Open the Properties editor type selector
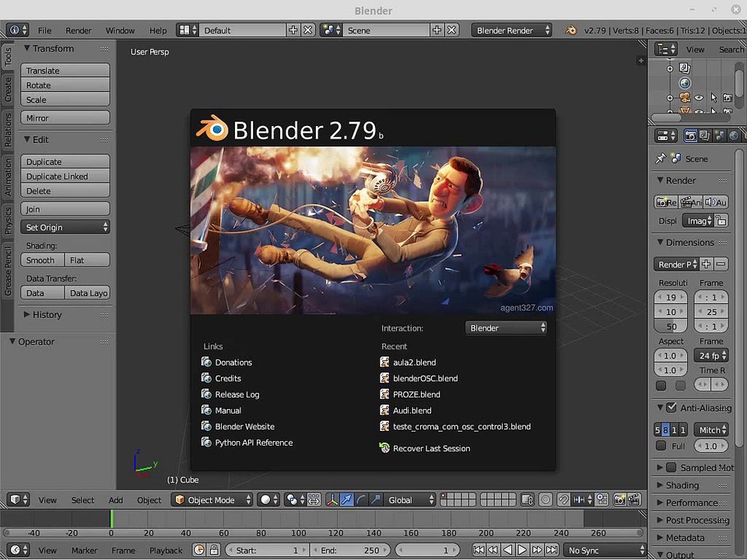Viewport: 747px width, 560px height. pyautogui.click(x=665, y=135)
